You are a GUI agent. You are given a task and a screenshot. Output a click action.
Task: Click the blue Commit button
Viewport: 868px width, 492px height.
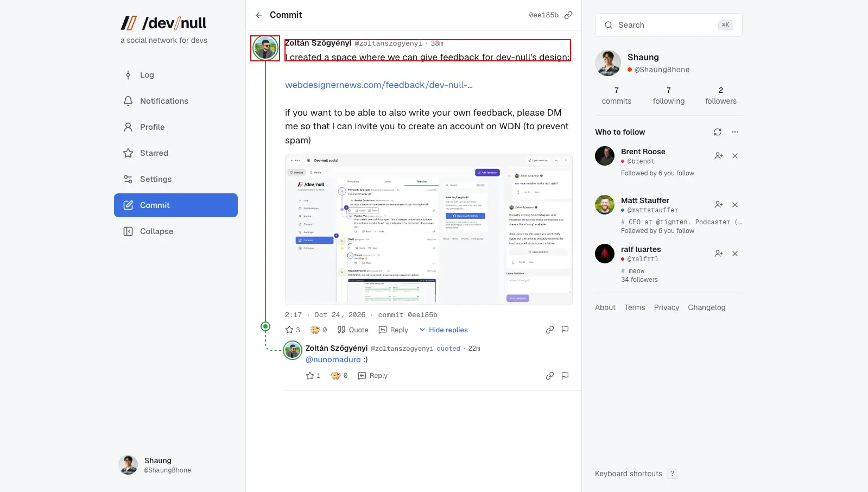point(176,205)
